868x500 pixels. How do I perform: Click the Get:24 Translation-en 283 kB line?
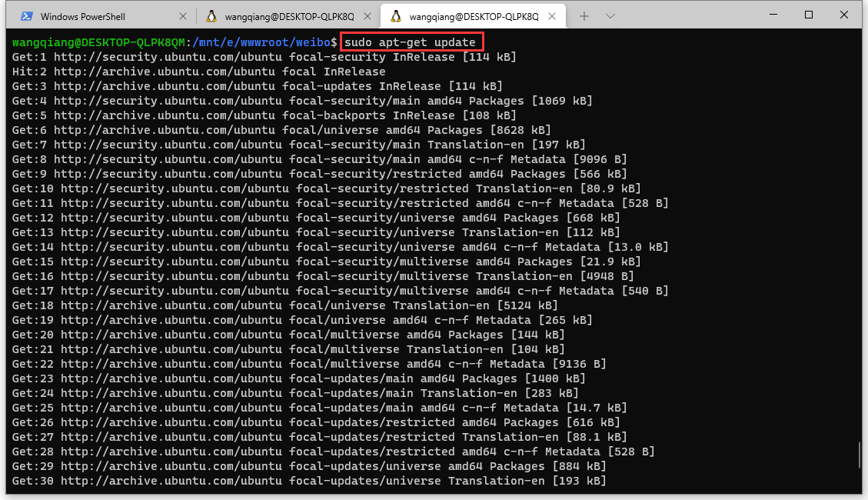point(295,393)
